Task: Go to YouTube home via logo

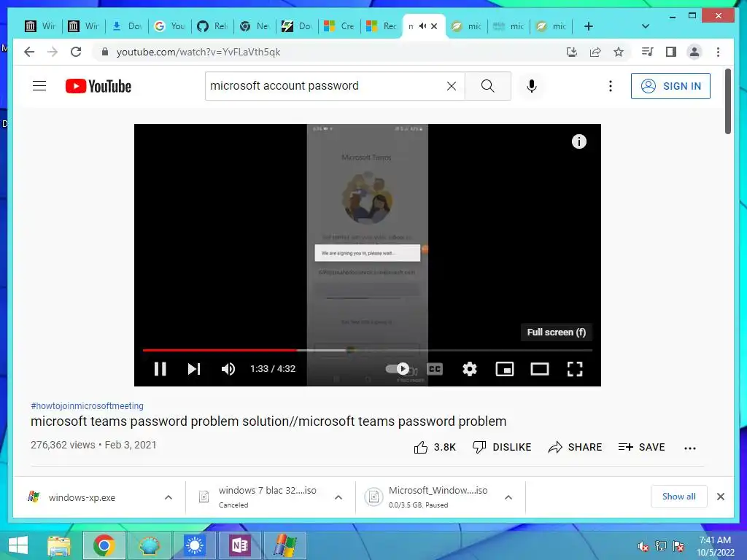Action: coord(98,86)
